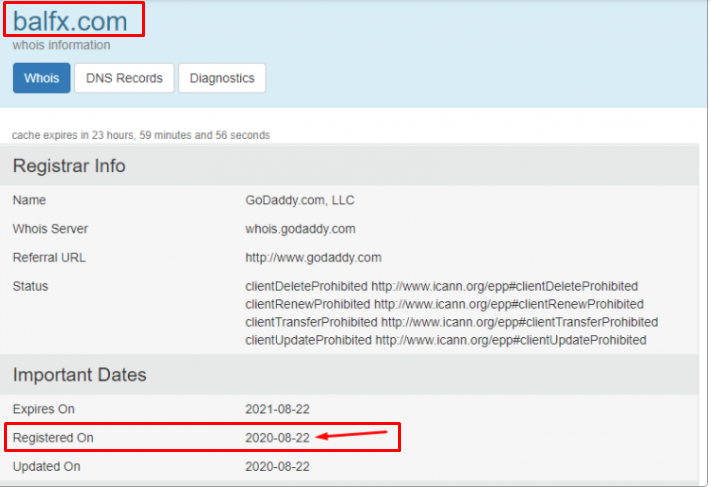Select the clientTransferProhibited status line
This screenshot has height=487, width=711.
[452, 322]
